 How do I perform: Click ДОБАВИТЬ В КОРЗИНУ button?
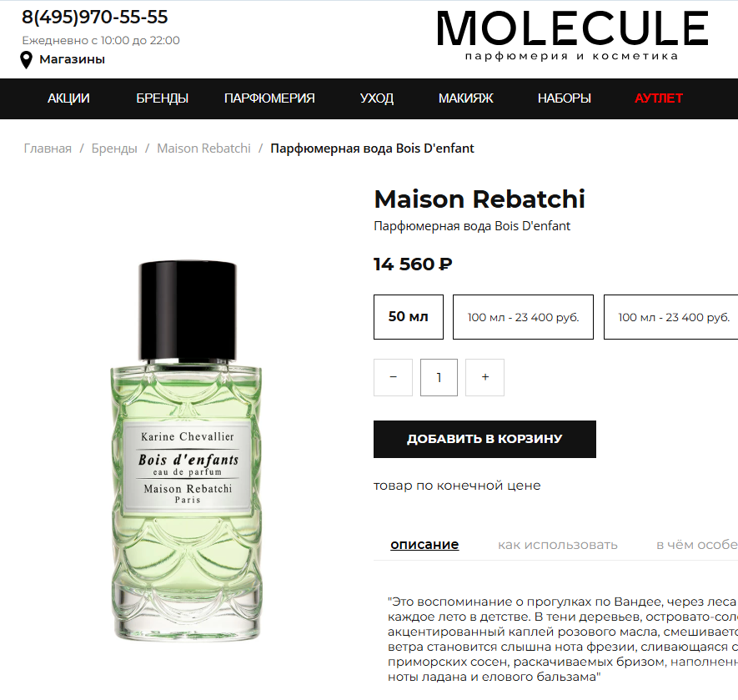click(x=484, y=439)
